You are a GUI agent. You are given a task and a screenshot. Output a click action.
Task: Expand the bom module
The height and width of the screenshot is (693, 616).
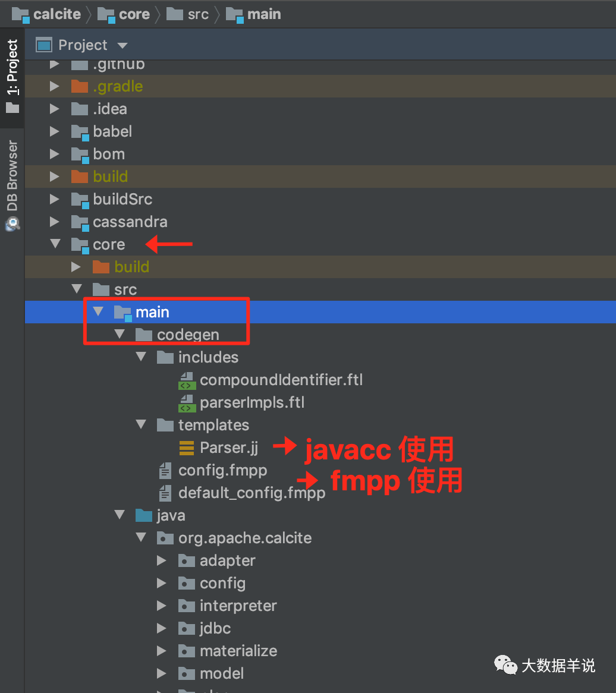[54, 154]
